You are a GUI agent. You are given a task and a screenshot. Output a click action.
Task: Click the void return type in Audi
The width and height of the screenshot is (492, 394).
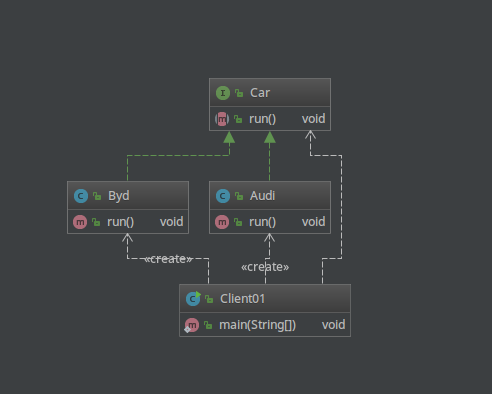314,222
